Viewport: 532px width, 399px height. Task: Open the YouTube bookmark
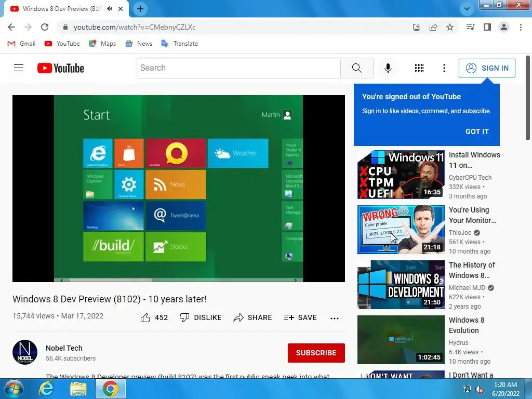coord(62,44)
